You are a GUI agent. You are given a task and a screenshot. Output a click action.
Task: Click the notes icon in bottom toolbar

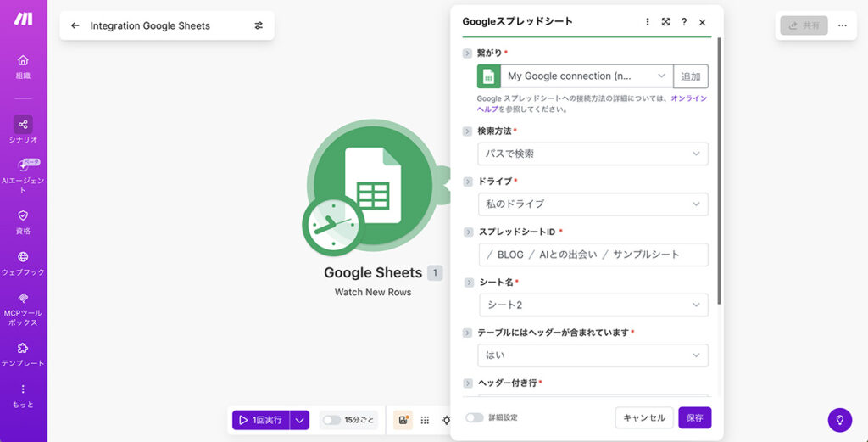pos(403,421)
